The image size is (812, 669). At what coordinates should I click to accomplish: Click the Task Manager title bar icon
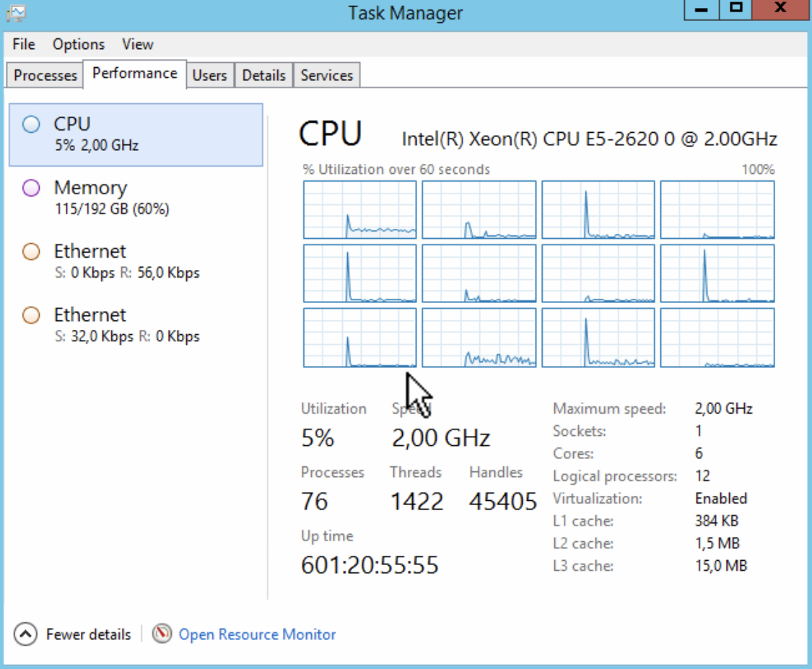pyautogui.click(x=16, y=12)
